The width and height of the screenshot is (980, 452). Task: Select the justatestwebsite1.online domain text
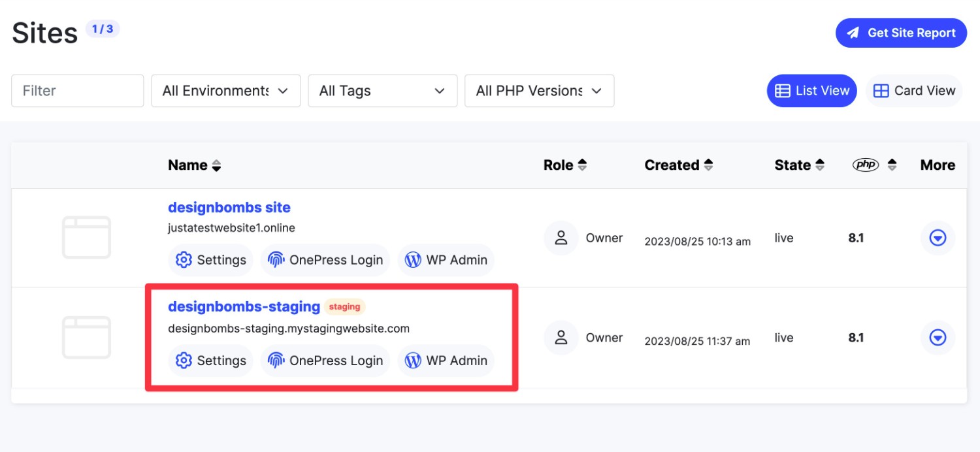pos(231,228)
